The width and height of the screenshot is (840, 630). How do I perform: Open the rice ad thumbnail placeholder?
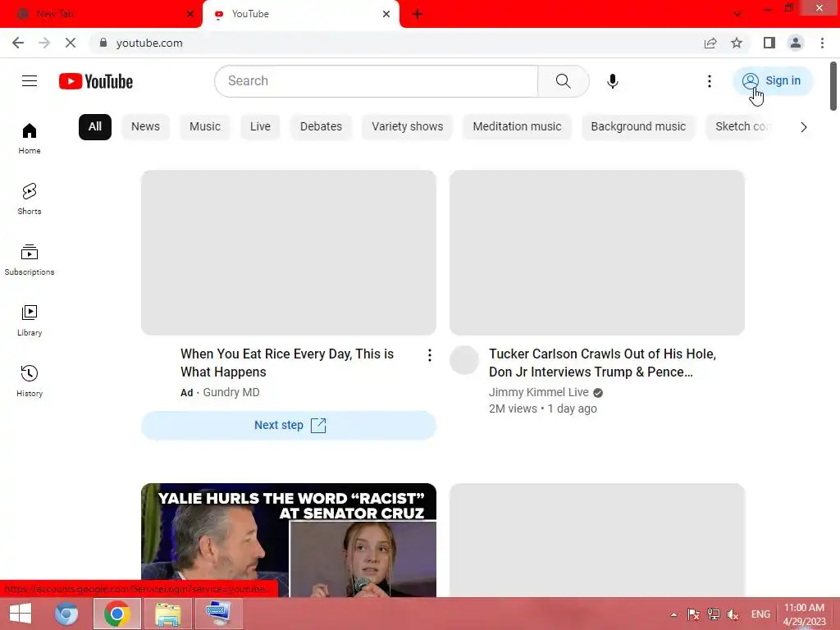(289, 253)
